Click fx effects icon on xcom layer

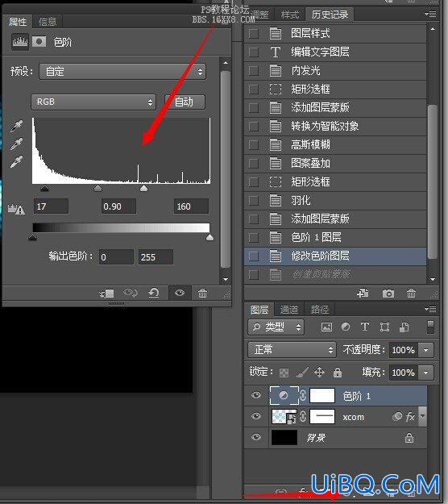tap(410, 417)
